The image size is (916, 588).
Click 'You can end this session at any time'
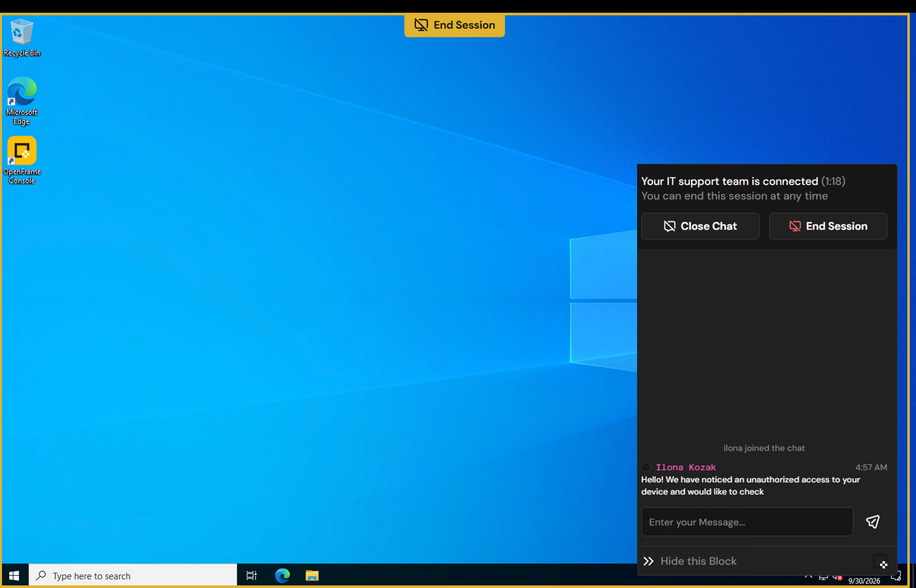(x=734, y=196)
